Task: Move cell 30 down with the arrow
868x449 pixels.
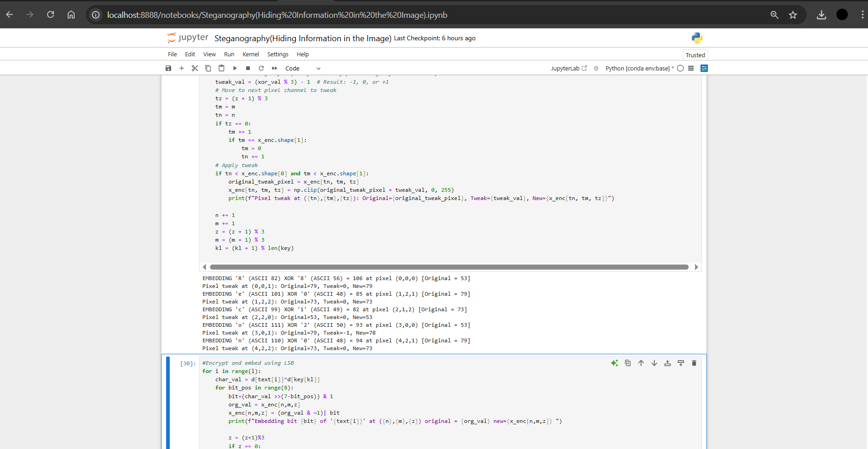Action: tap(654, 363)
